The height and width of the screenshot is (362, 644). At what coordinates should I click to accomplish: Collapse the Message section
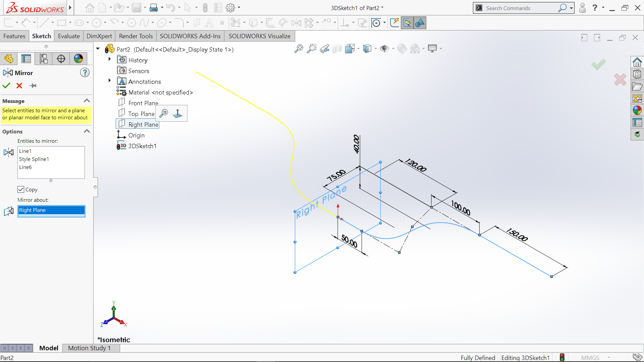(87, 101)
